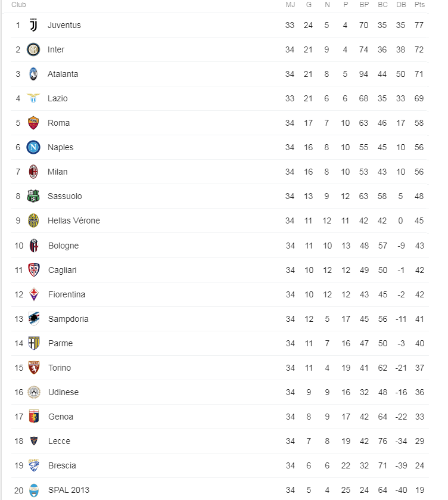
Task: Click the Pts column header
Action: pos(419,5)
